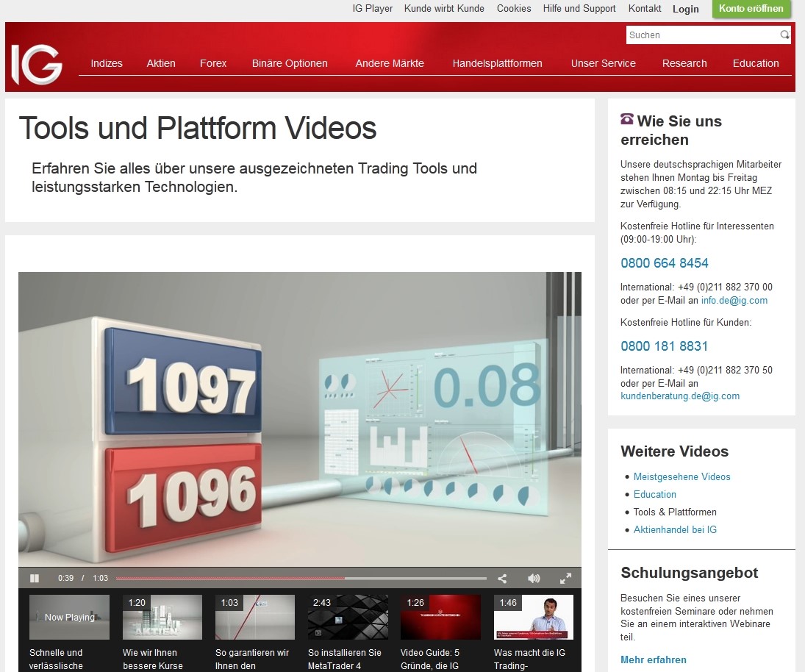
Task: Open the Cookies link
Action: [x=514, y=8]
